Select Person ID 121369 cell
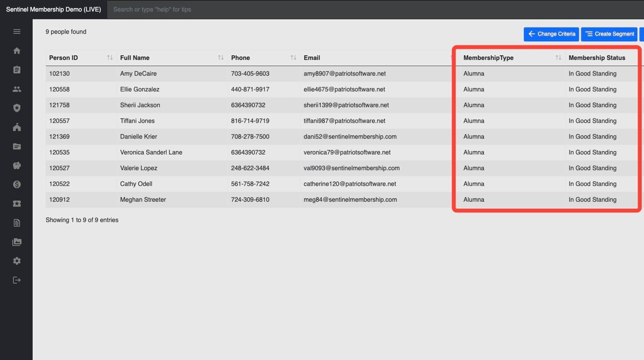 [x=60, y=136]
